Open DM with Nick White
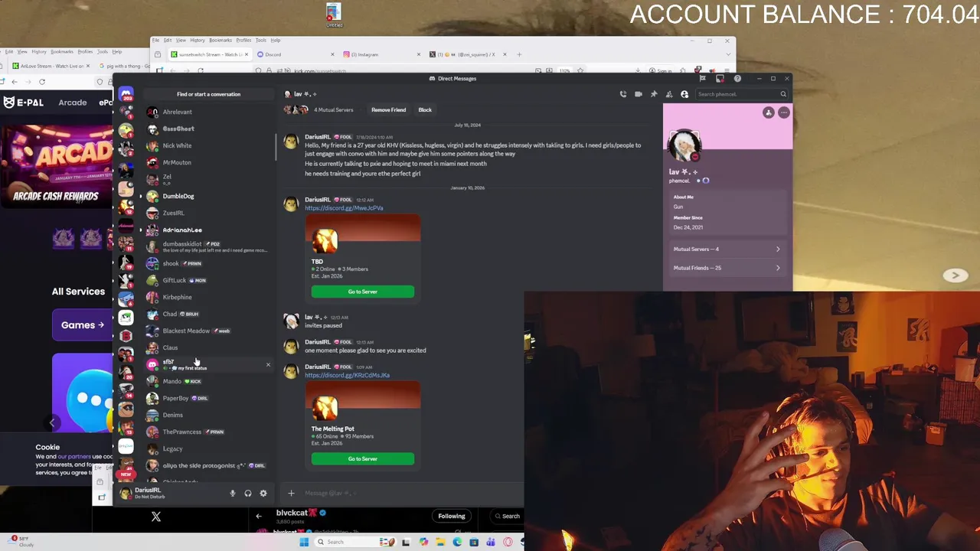Viewport: 980px width, 551px height. tap(208, 145)
